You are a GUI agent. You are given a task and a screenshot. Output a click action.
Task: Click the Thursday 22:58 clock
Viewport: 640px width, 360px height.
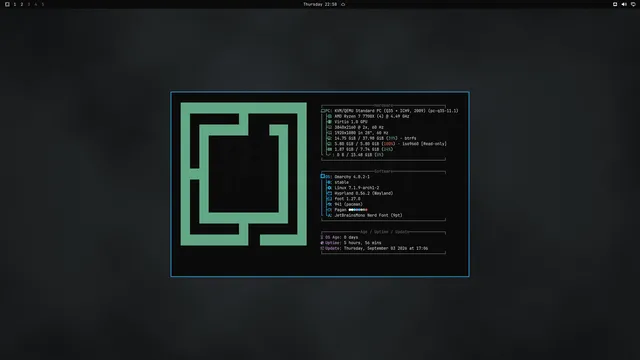point(320,4)
